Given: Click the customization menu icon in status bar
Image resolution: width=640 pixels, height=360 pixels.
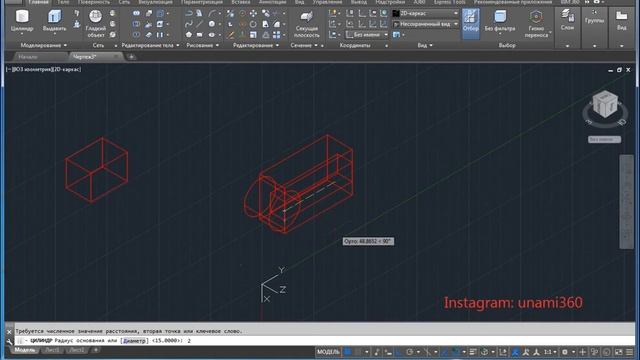Looking at the screenshot, I should point(630,352).
